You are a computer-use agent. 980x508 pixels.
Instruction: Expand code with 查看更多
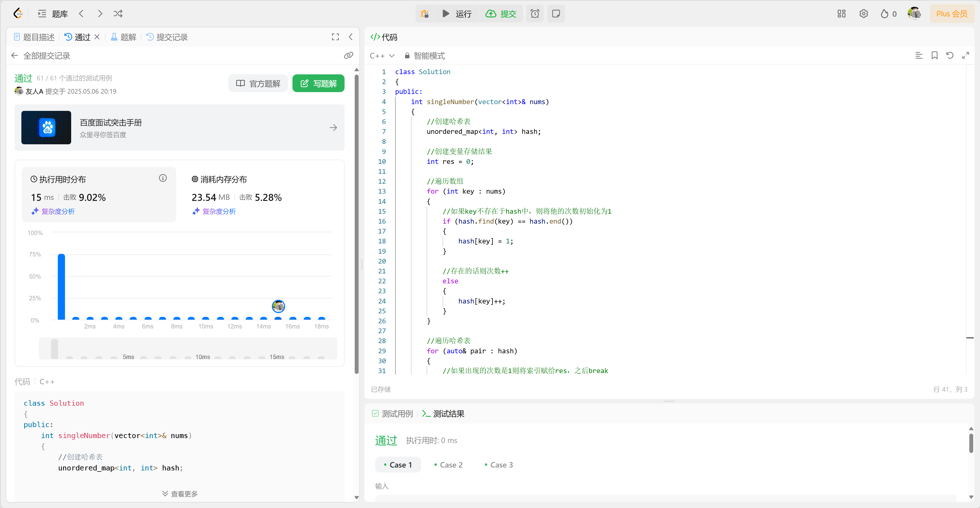click(180, 494)
